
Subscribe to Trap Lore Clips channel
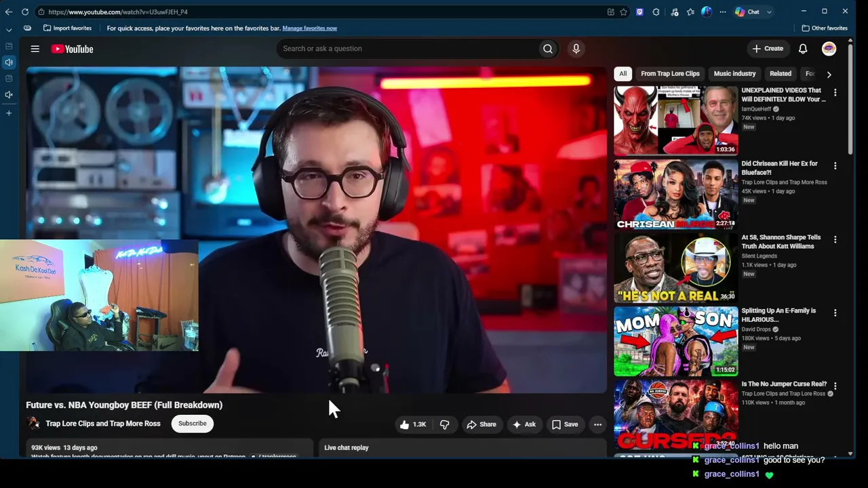point(193,424)
